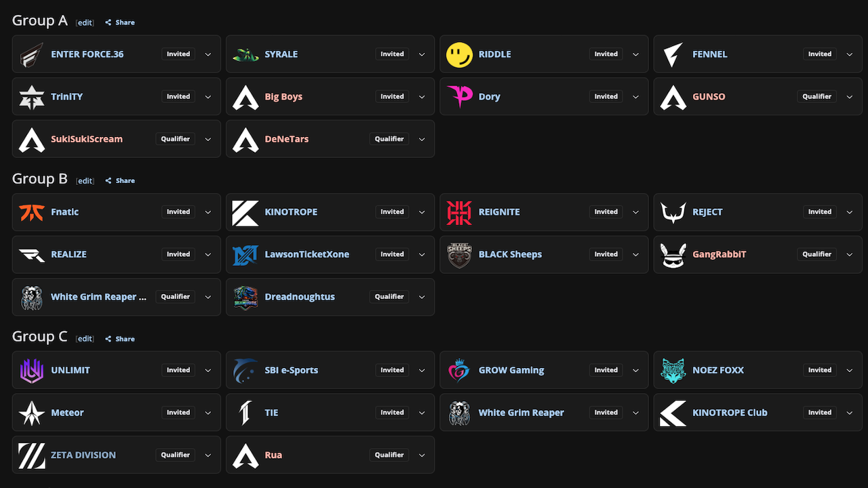Click the REIGNITE red logo icon
This screenshot has height=488, width=868.
pos(459,212)
